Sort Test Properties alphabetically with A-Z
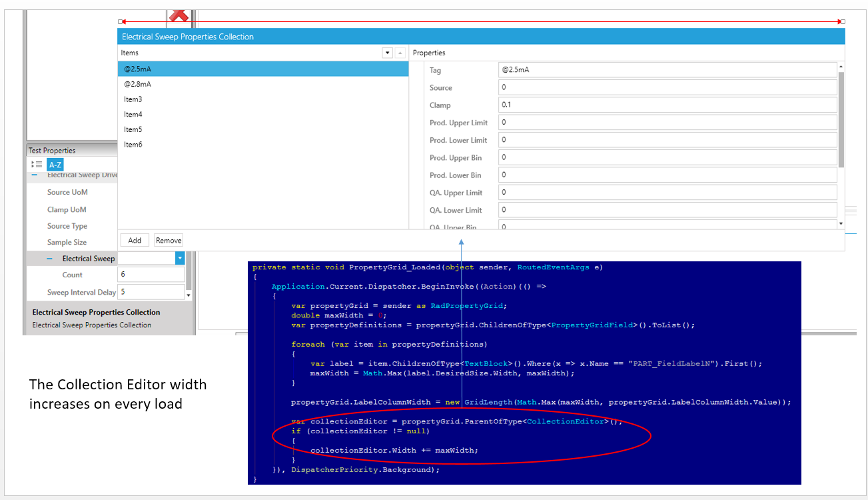Screen dimensions: 868x500 point(55,165)
